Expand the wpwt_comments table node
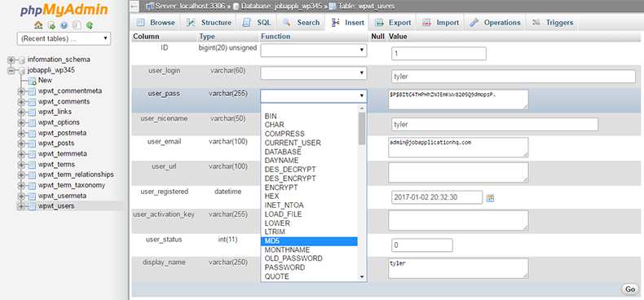Screen dimensions: 644x300 21,102
